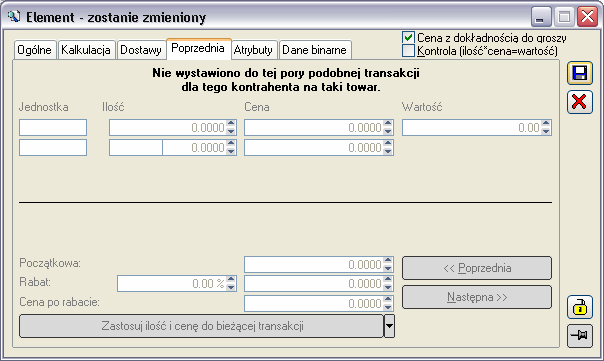
Task: Minimize the Element window
Action: coord(541,17)
